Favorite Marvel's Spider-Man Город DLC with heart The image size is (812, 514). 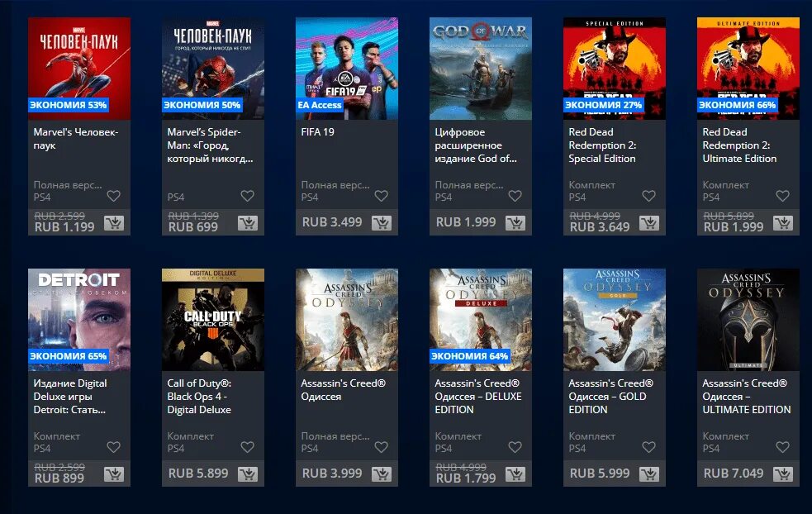point(248,196)
